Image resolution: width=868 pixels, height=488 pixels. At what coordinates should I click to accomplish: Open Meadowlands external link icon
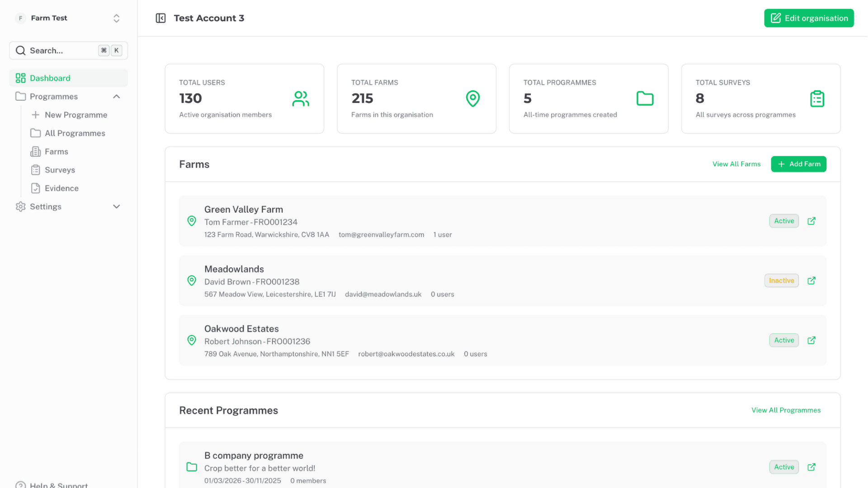tap(811, 281)
